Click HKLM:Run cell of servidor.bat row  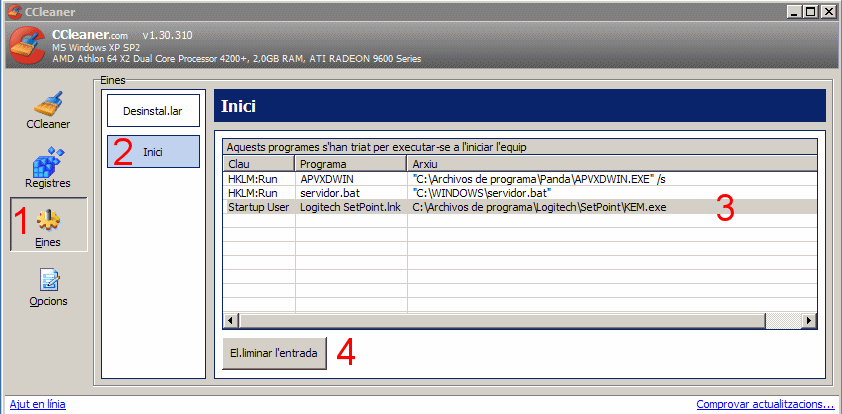253,193
